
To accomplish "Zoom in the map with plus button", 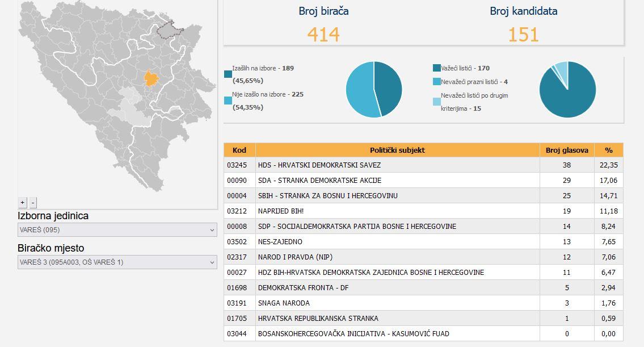I will point(23,202).
